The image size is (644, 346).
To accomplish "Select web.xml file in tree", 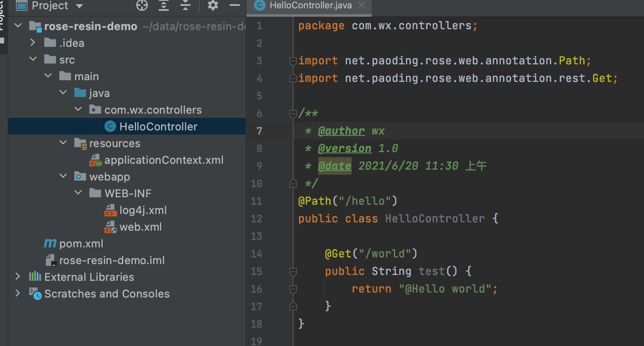I will pos(140,227).
